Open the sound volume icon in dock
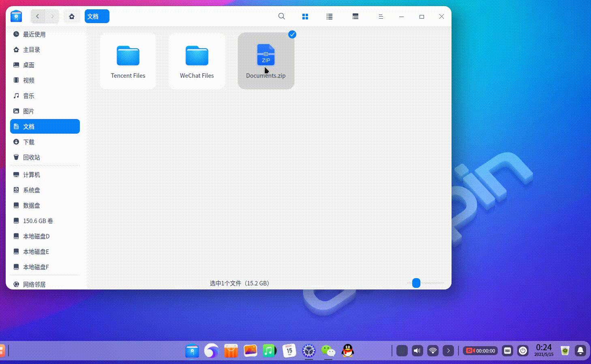 click(x=417, y=351)
